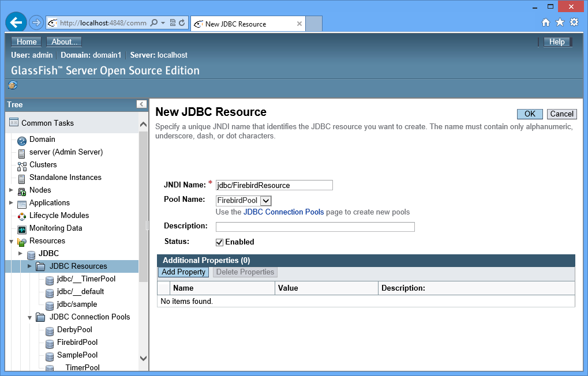This screenshot has height=376, width=588.
Task: Click the Lifecycle Modules icon
Action: coord(22,217)
